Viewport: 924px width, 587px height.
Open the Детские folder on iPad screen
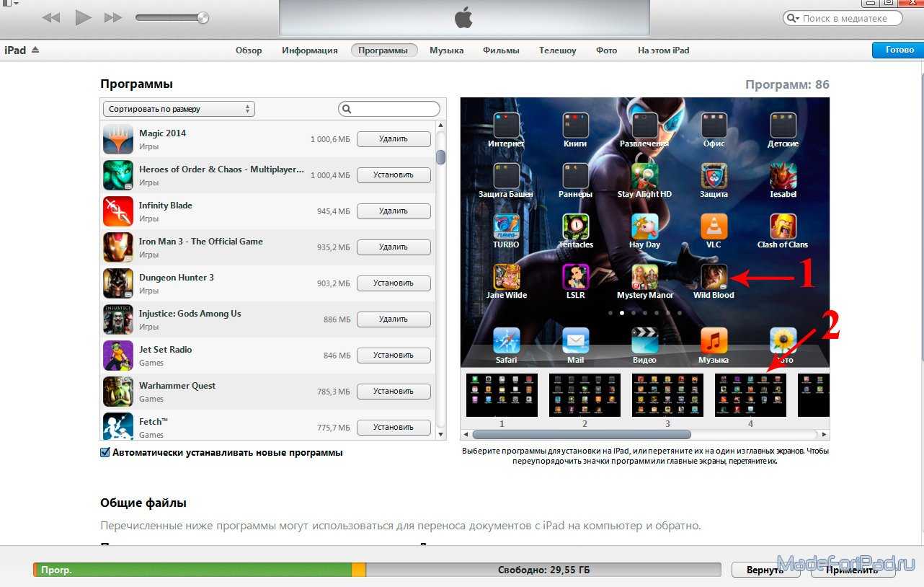pyautogui.click(x=783, y=125)
